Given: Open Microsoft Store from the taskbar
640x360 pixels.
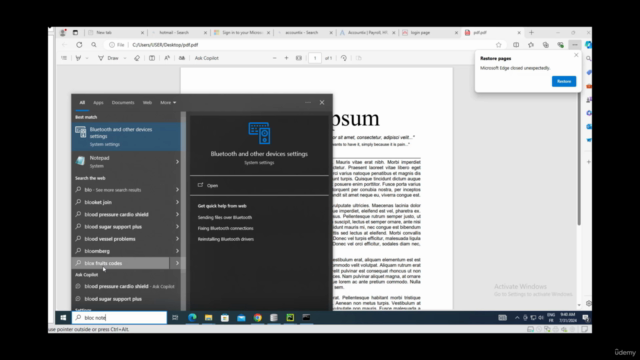Looking at the screenshot, I should 225,318.
